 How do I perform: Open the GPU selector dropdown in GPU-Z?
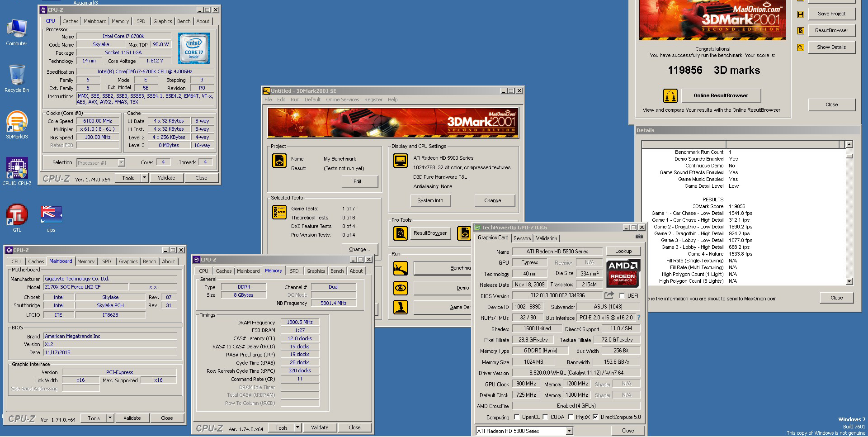coord(570,431)
